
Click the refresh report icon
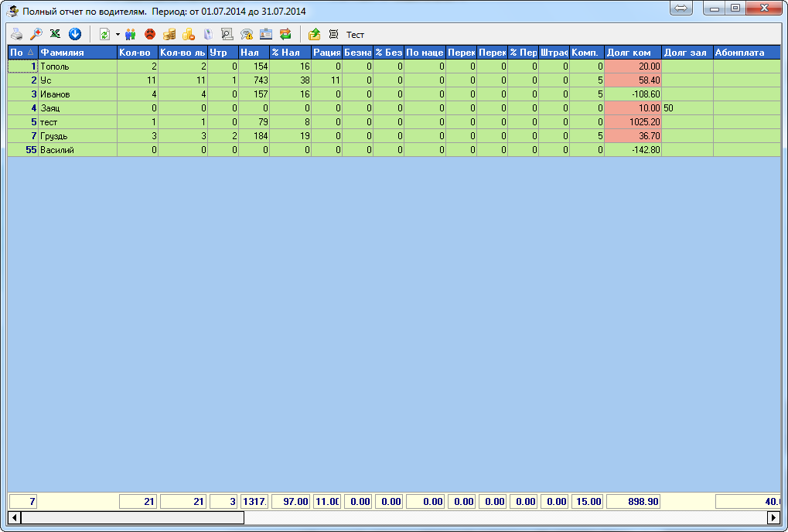pyautogui.click(x=104, y=34)
